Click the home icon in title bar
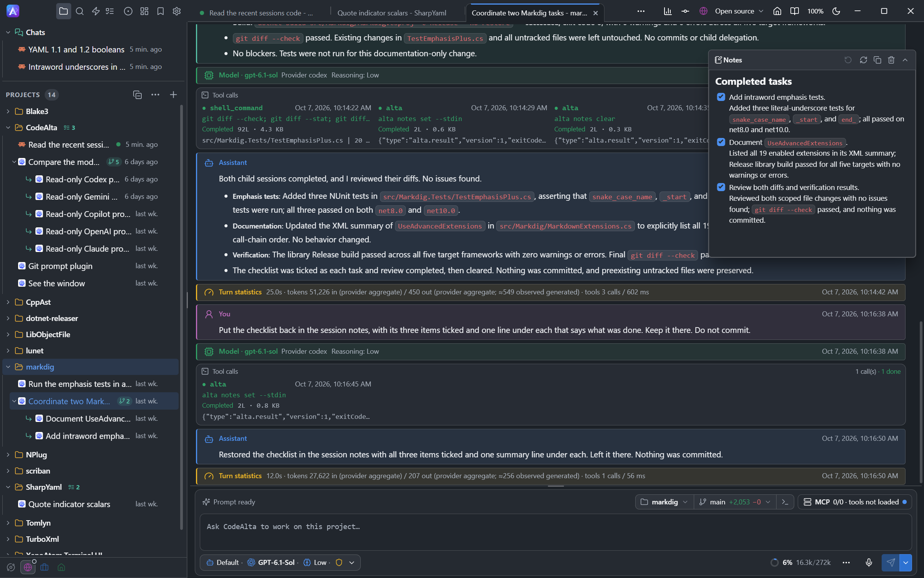 click(777, 11)
